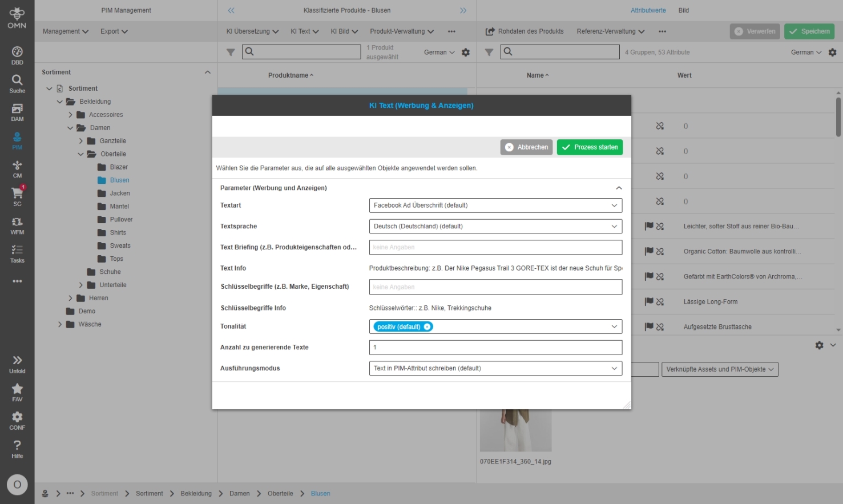Open the Ausführungsmodus dropdown
Viewport: 843px width, 504px height.
495,369
